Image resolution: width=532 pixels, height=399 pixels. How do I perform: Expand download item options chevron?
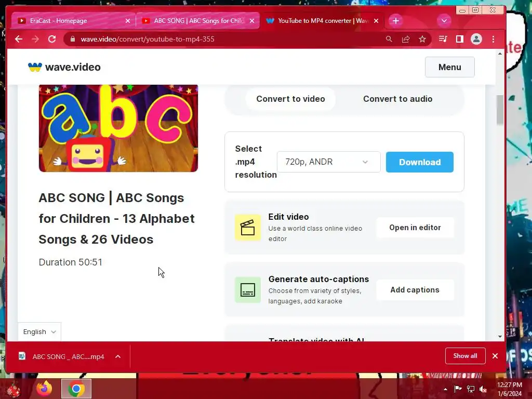point(118,356)
